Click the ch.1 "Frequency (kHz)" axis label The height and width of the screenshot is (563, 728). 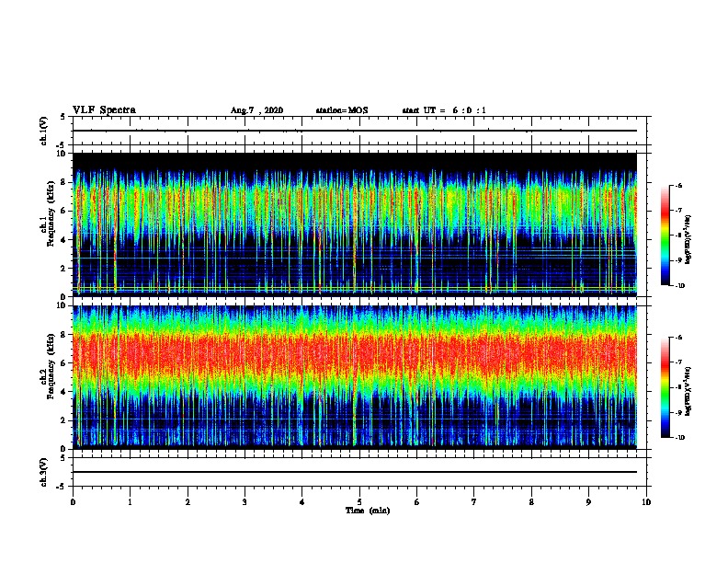point(51,213)
